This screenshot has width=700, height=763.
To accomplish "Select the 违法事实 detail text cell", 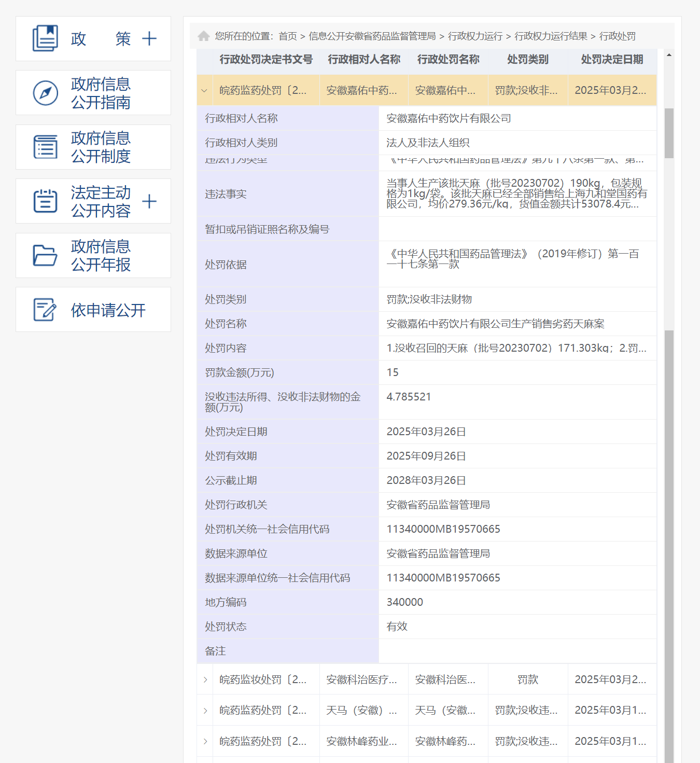I will (x=517, y=193).
